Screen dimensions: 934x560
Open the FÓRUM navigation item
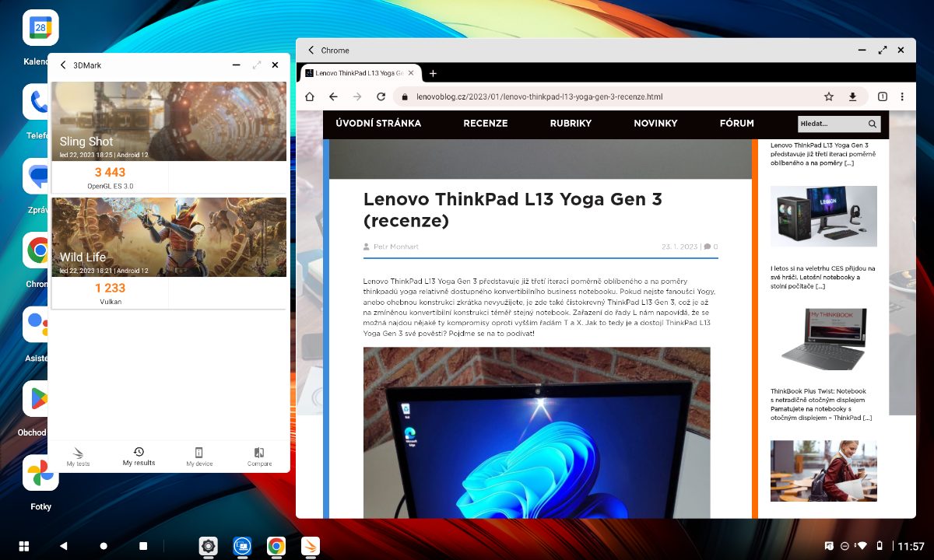736,123
